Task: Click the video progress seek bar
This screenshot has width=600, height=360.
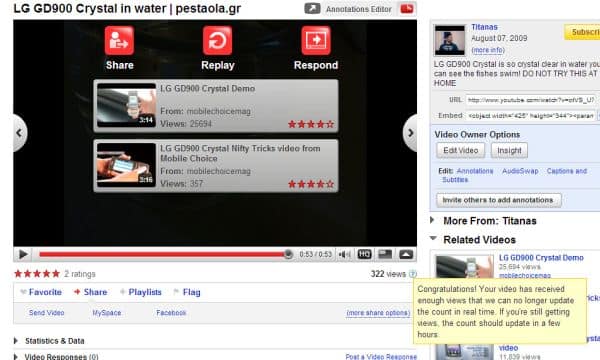Action: click(x=165, y=254)
